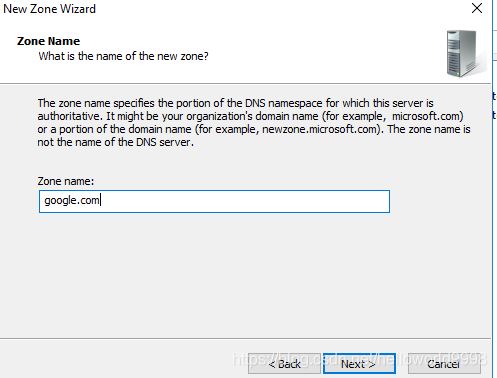
Task: Click 'What is the name of the new zone?' text
Action: click(x=123, y=56)
